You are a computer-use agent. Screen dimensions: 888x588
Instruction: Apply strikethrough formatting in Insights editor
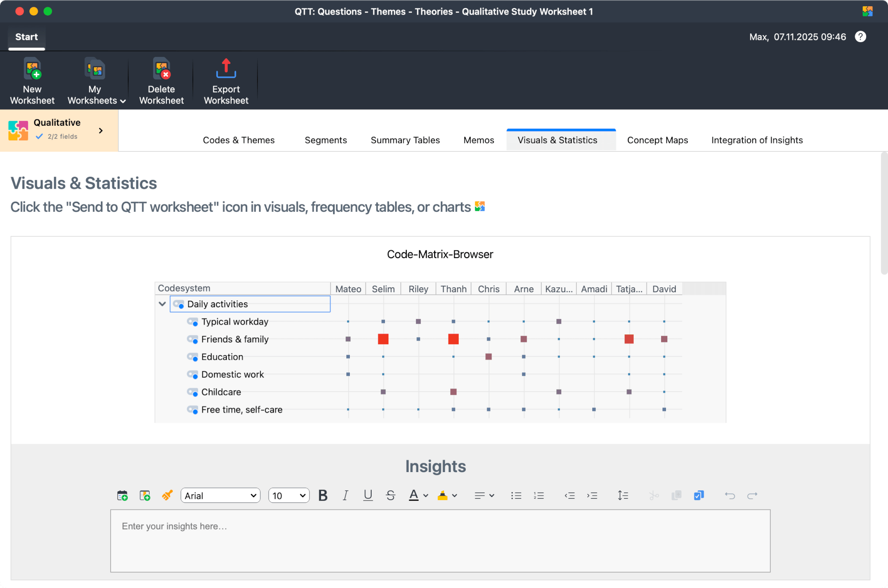pos(390,495)
